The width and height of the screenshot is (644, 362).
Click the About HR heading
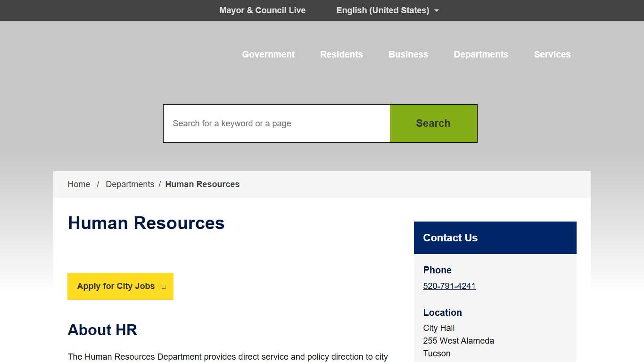pyautogui.click(x=102, y=330)
